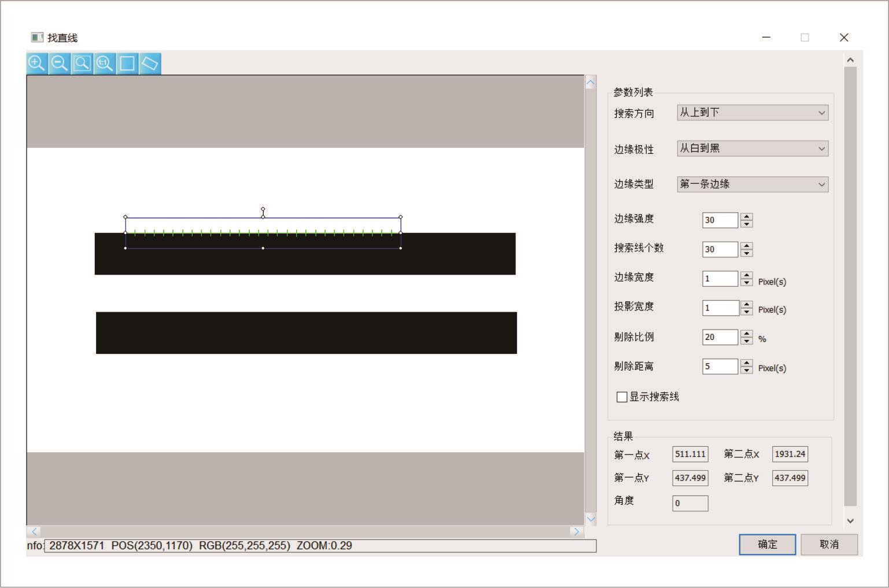Click the 边缘宽度 value field
Image resolution: width=889 pixels, height=588 pixels.
tap(720, 279)
